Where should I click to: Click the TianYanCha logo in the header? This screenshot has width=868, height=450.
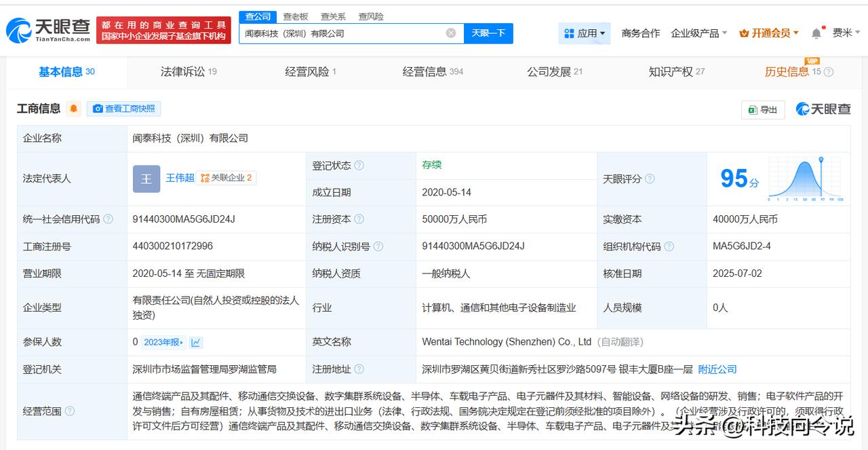(x=49, y=30)
